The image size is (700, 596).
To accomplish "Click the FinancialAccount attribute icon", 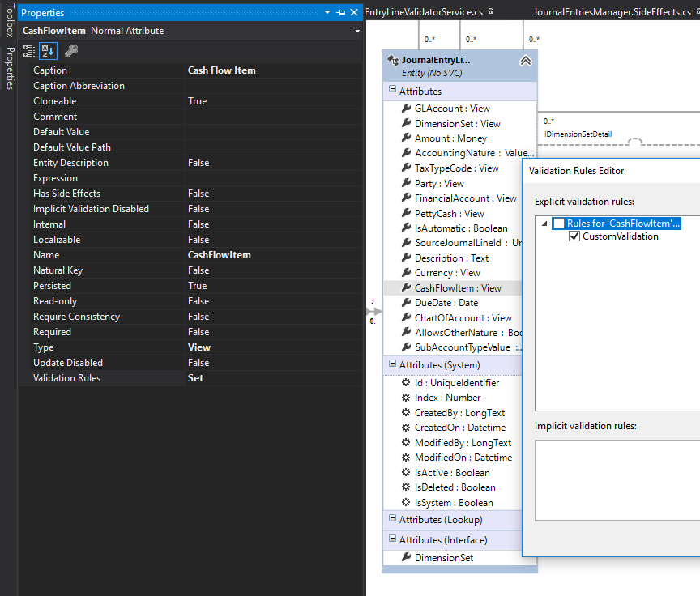I will coord(406,198).
